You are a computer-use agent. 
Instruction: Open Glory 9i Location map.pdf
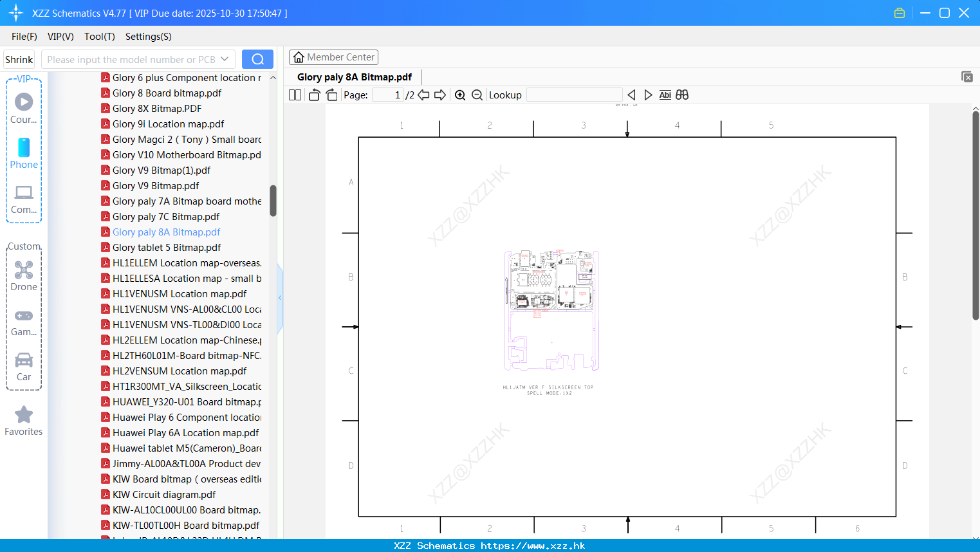(162, 124)
